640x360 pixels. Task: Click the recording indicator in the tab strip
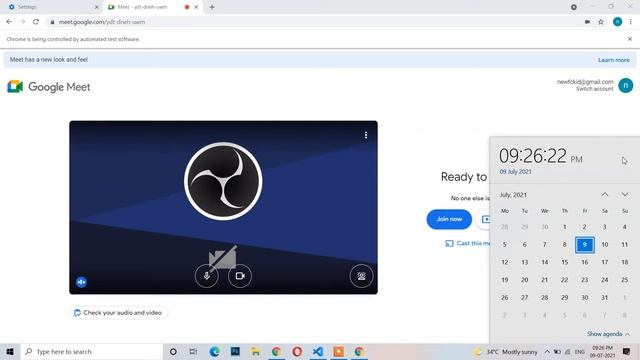pos(187,7)
